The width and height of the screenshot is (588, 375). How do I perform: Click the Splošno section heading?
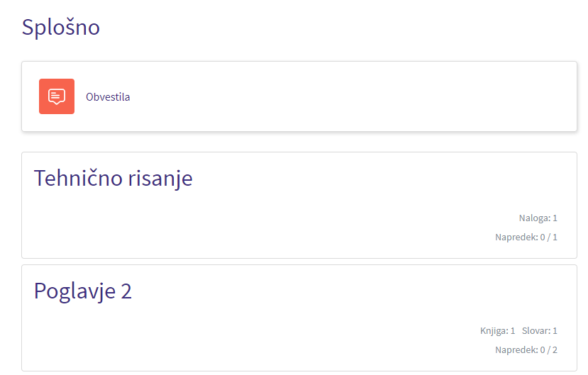[x=61, y=28]
